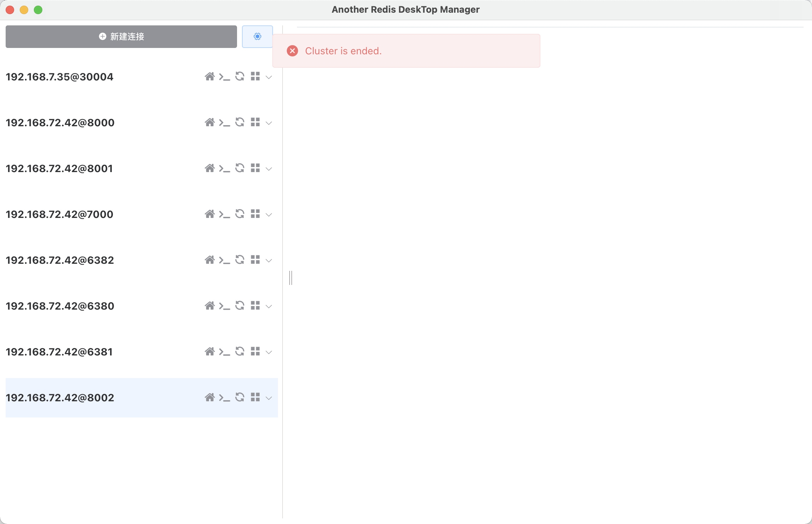Viewport: 812px width, 524px height.
Task: Open the settings gear button
Action: click(x=257, y=36)
